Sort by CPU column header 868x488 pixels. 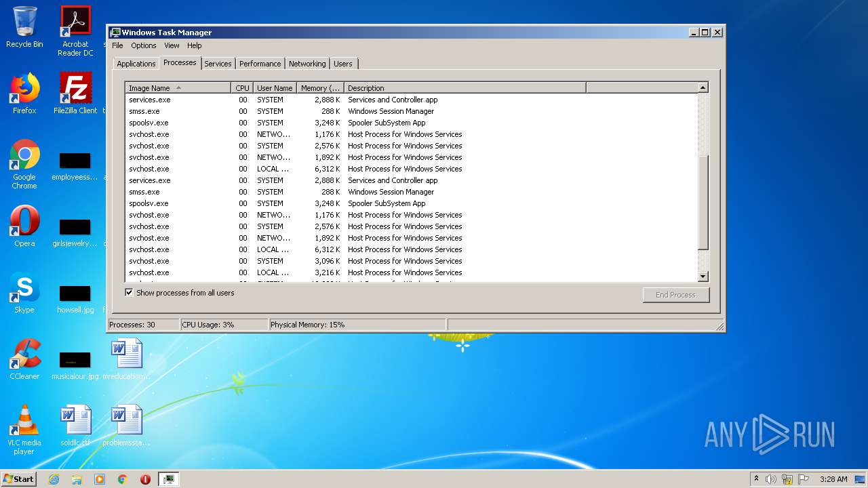click(242, 88)
